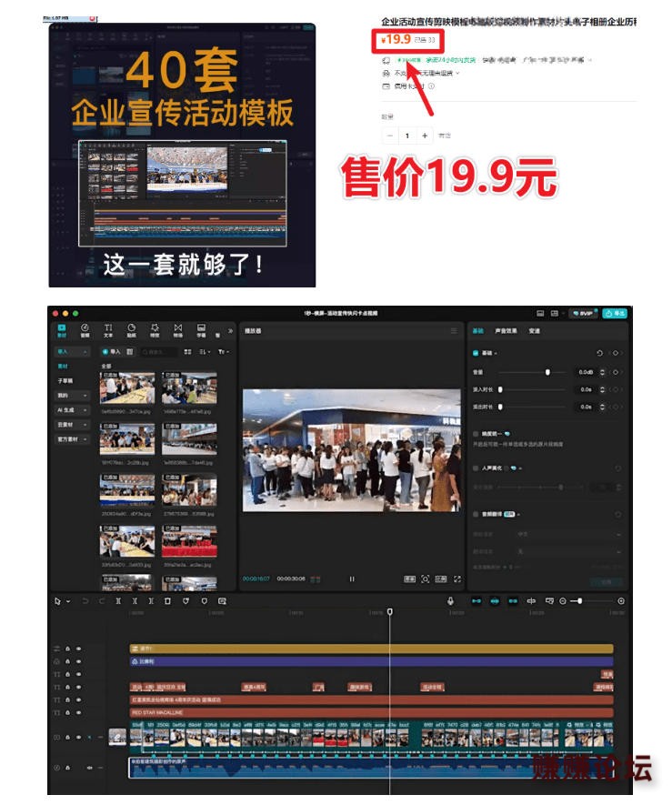
Task: Select the Text (文本) tool icon
Action: click(108, 330)
